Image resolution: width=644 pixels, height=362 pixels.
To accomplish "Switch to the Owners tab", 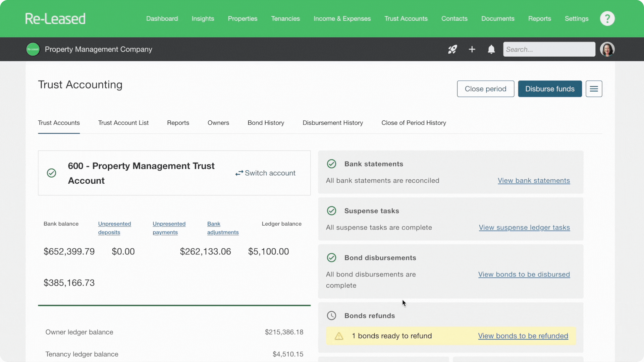I will pos(218,123).
